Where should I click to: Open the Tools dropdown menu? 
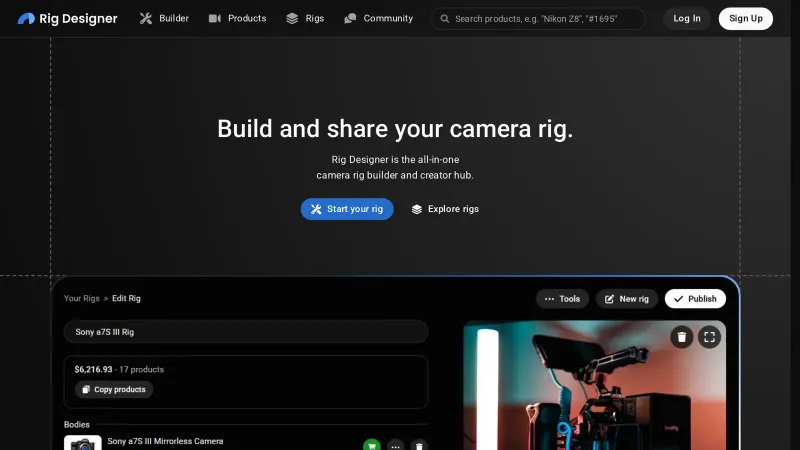[x=561, y=299]
